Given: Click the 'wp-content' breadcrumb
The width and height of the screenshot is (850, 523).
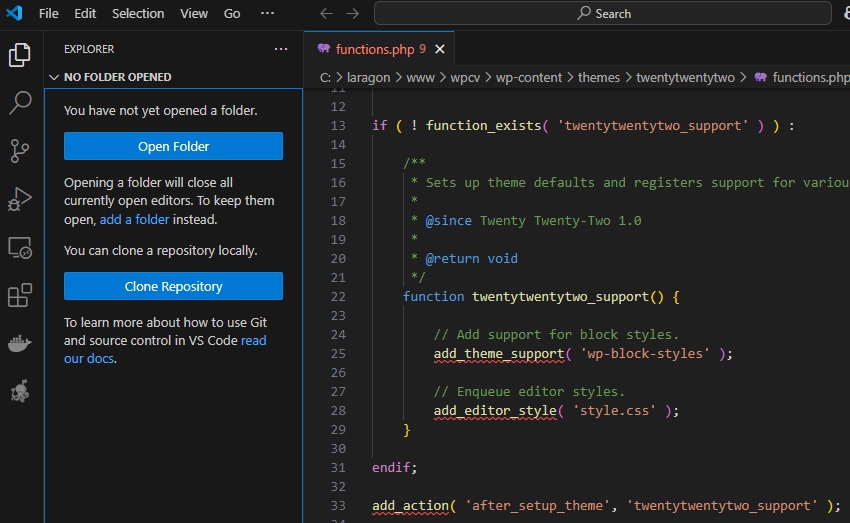Looking at the screenshot, I should [529, 78].
